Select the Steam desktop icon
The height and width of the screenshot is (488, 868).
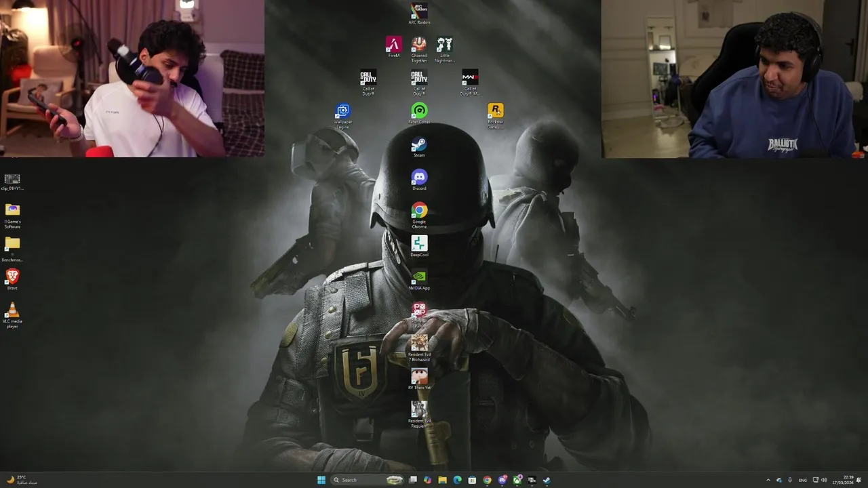[x=419, y=147]
